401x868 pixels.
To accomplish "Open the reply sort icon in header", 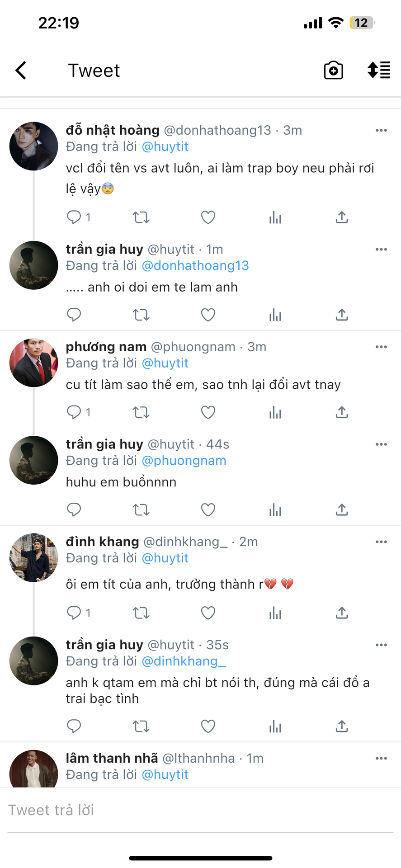I will pos(378,71).
